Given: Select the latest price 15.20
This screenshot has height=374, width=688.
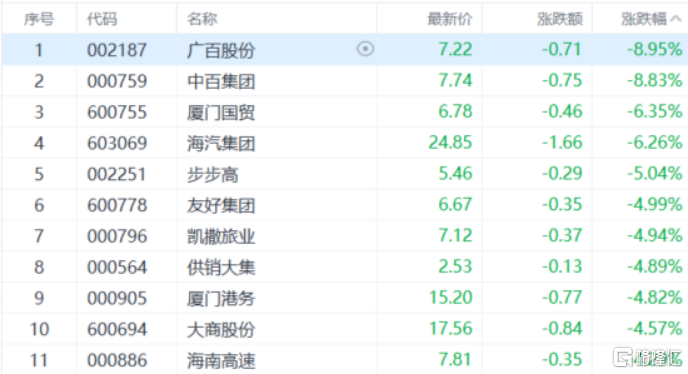Looking at the screenshot, I should 451,298.
